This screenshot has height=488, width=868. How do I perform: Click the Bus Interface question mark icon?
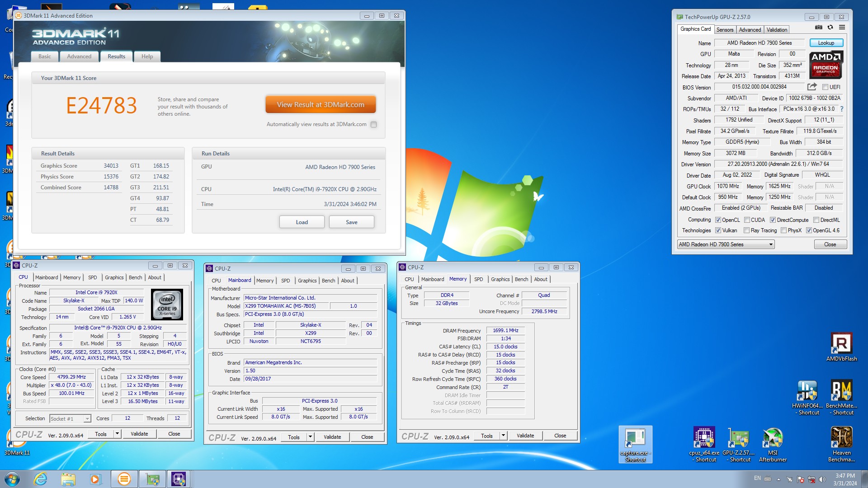tap(841, 109)
